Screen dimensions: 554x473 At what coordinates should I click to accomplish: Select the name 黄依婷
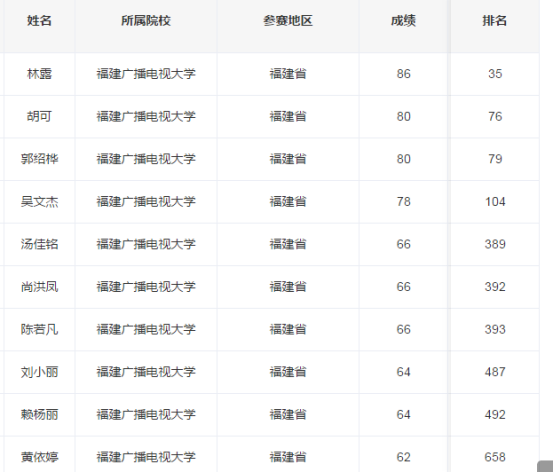pyautogui.click(x=39, y=457)
